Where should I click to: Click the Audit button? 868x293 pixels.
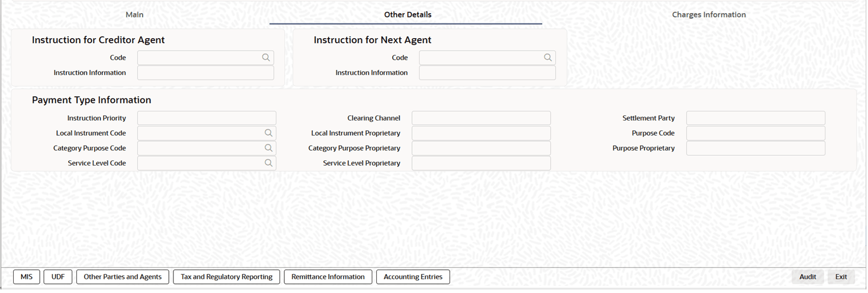click(808, 277)
